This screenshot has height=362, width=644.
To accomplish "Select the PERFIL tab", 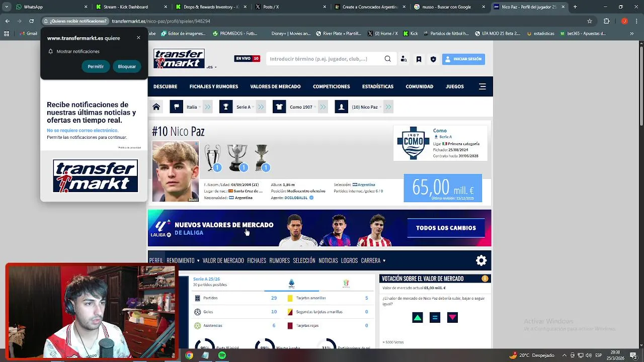I will (156, 260).
